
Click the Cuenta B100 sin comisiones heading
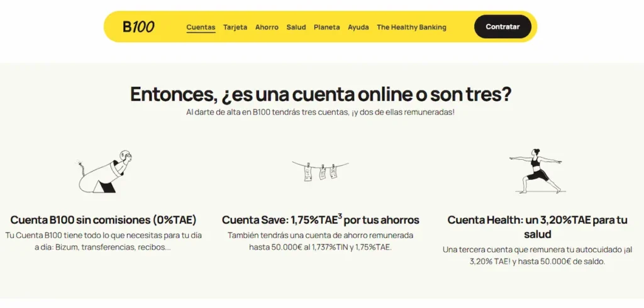pyautogui.click(x=103, y=220)
